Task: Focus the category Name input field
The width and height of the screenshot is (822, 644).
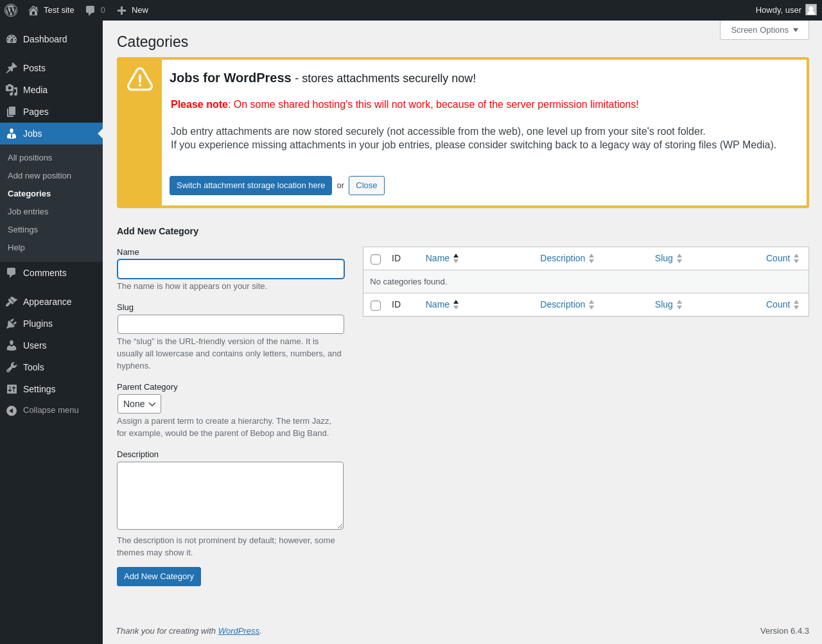Action: (231, 269)
